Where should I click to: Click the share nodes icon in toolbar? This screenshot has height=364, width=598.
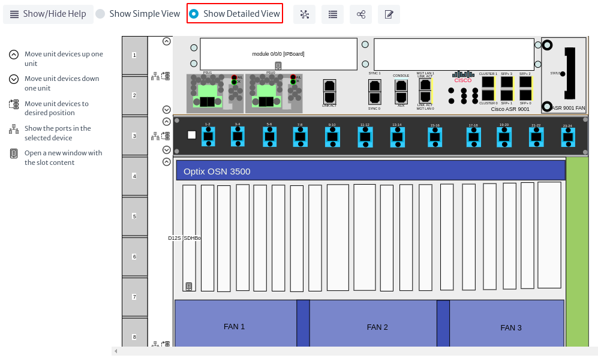point(361,14)
